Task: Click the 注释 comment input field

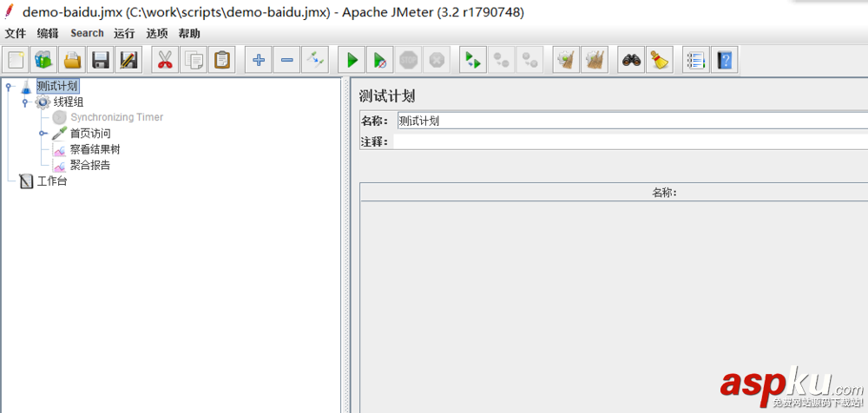Action: point(630,141)
